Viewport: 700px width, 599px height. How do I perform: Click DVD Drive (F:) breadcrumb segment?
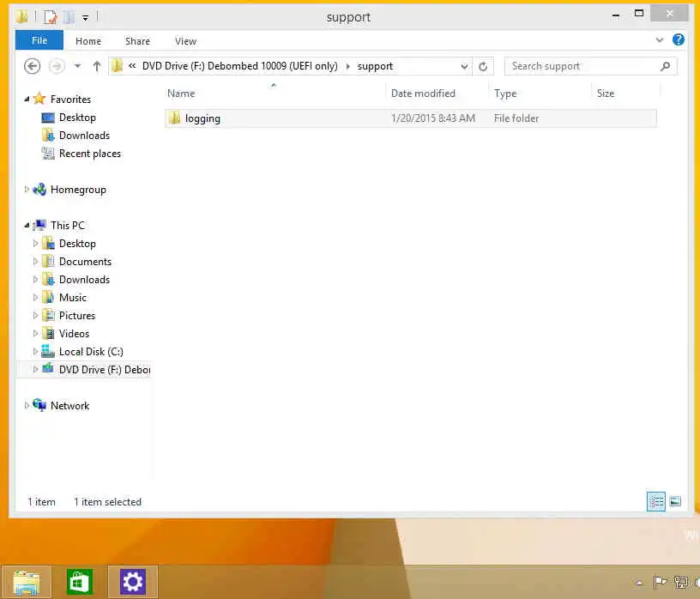click(239, 66)
